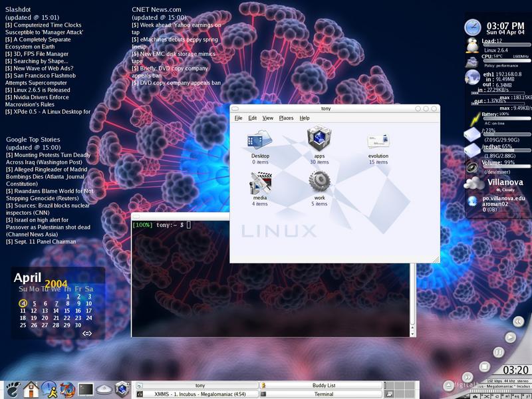Screen dimensions: 532x399
Task: Open the apps cube drawer in panel
Action: (122, 390)
